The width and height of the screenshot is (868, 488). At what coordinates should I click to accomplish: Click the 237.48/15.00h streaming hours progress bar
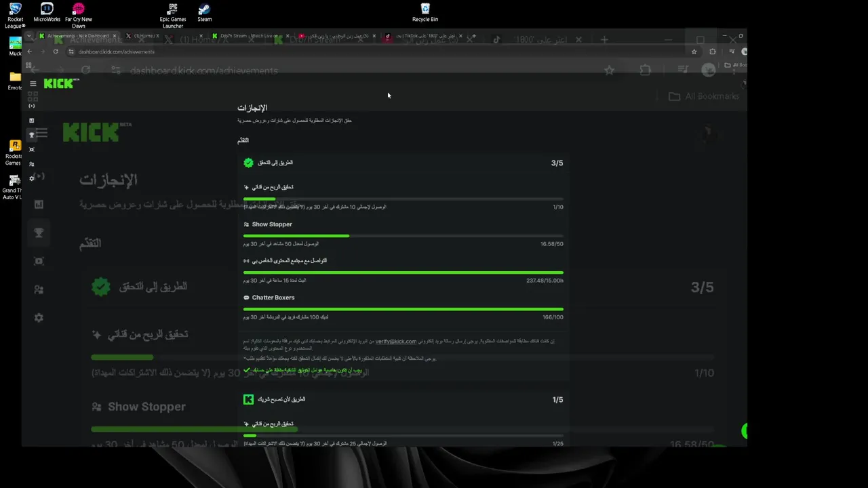403,272
